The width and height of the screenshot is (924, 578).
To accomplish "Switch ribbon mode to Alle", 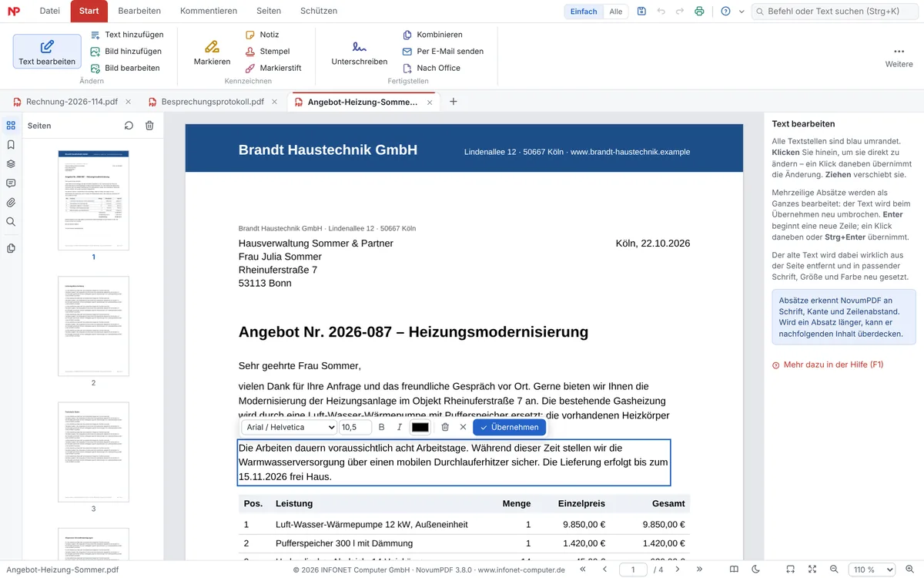I will tap(616, 12).
